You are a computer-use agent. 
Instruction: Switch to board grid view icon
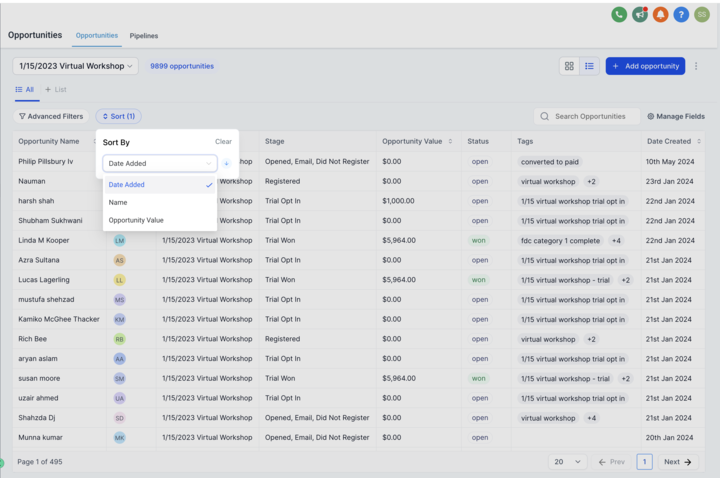[569, 66]
